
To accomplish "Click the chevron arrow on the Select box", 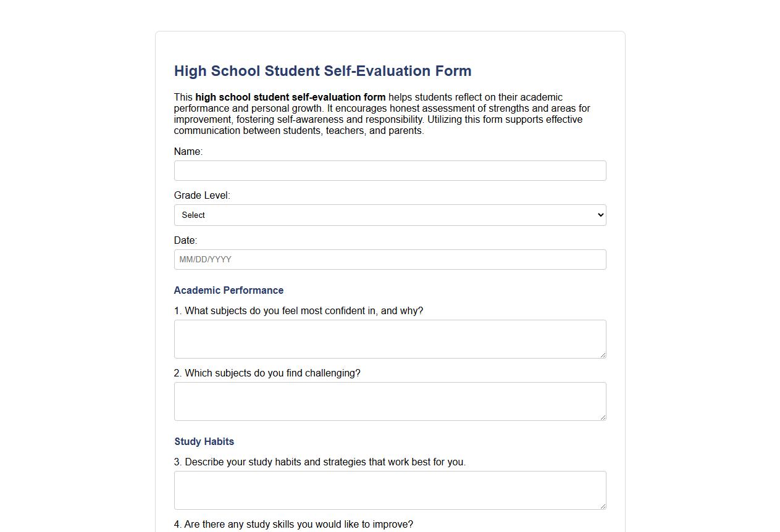I will 599,215.
